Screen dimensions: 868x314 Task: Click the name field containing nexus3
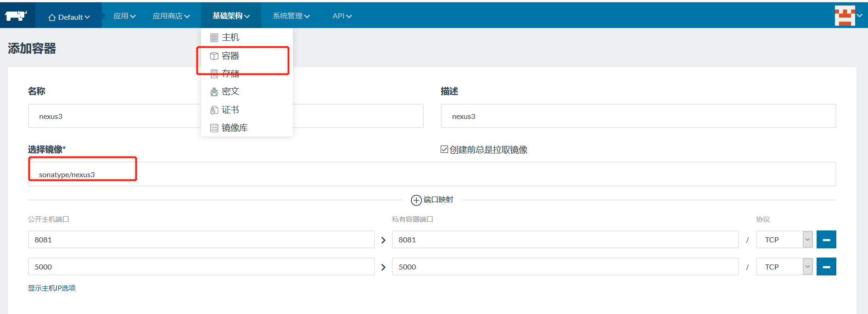[x=225, y=116]
